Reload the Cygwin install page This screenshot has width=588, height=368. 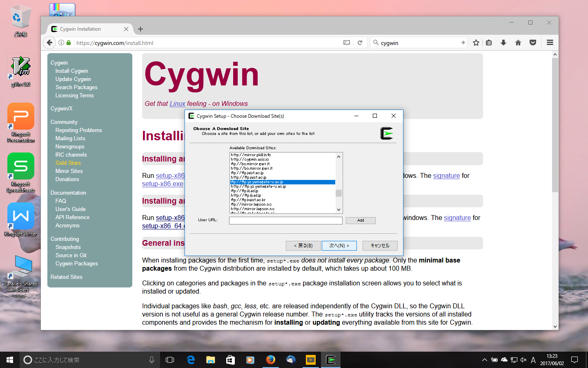pyautogui.click(x=360, y=43)
